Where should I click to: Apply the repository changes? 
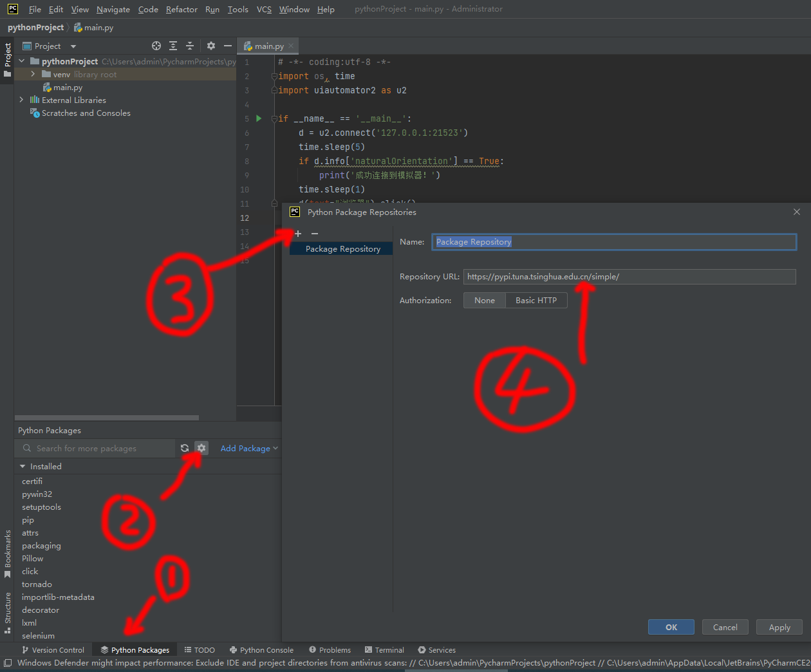779,627
